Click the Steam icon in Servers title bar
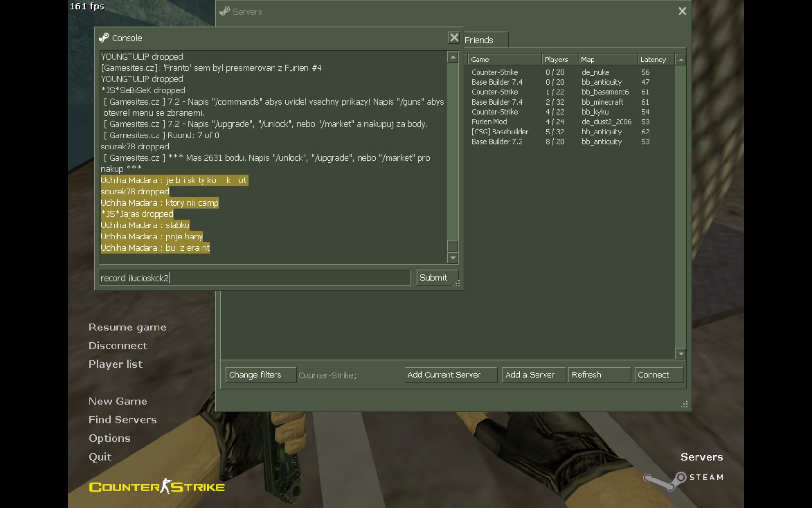Image resolution: width=812 pixels, height=508 pixels. [x=225, y=11]
